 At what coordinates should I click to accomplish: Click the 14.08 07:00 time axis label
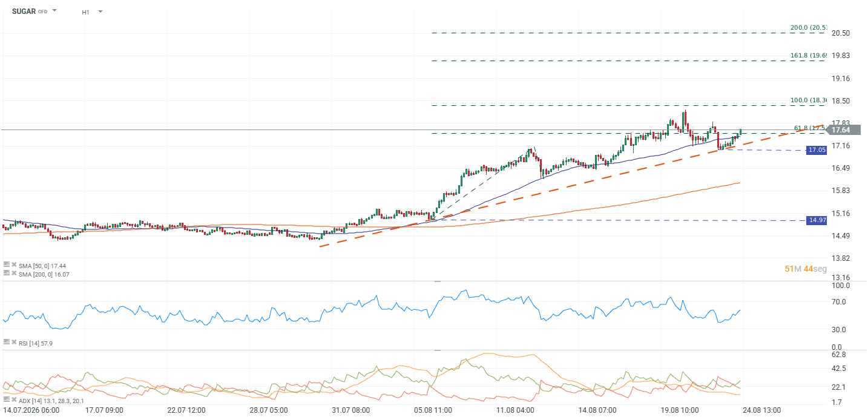[x=597, y=410]
